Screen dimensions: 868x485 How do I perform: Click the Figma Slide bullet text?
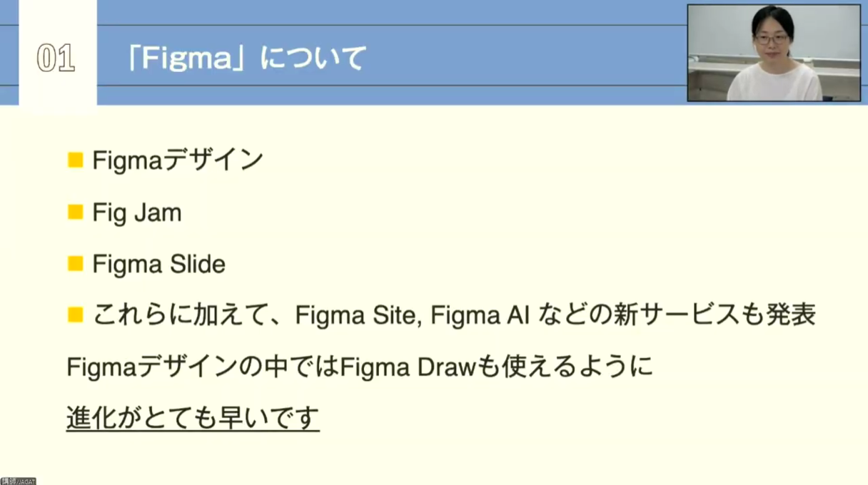158,265
